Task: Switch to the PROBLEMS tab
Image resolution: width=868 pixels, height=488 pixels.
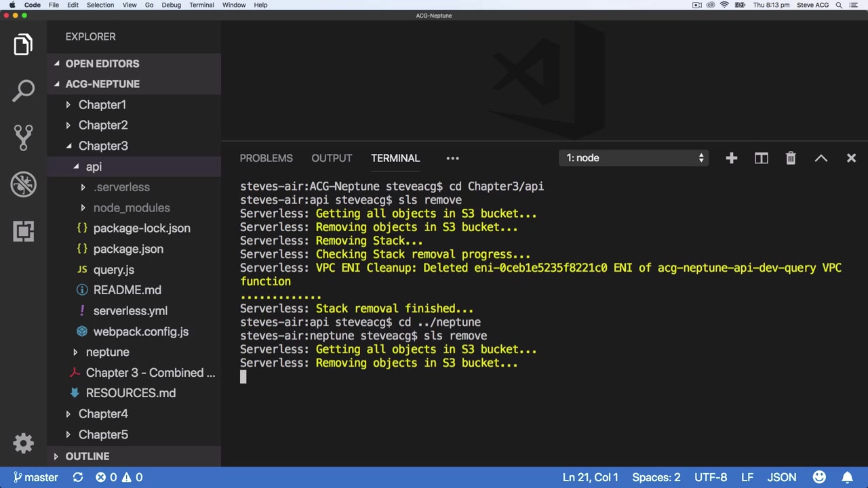Action: [266, 158]
